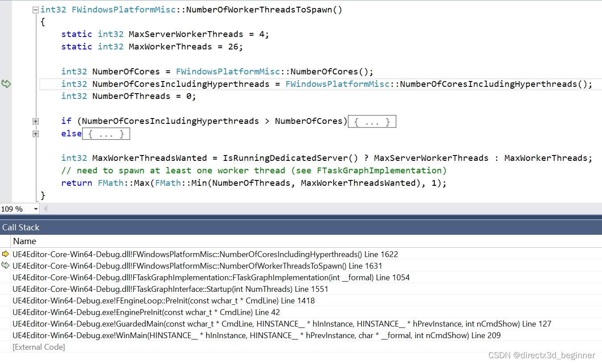602x364 pixels.
Task: Click the green call-return arrow in editor margin
Action: (6, 84)
